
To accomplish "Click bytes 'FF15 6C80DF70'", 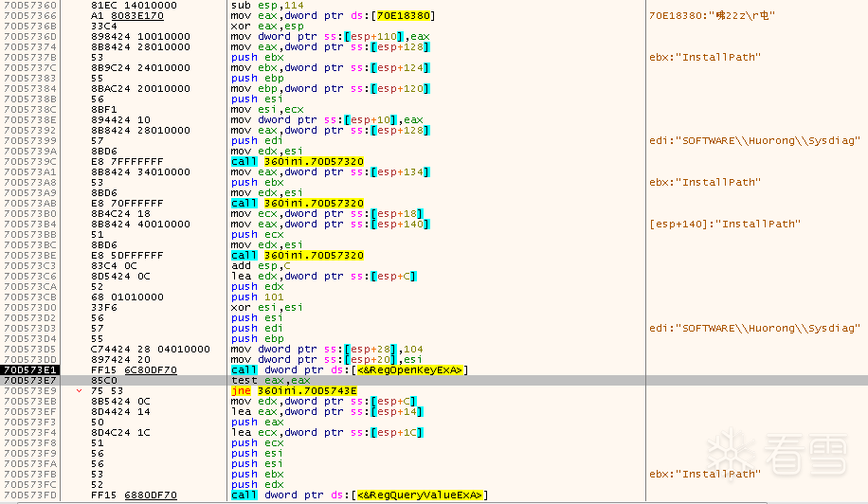I will pyautogui.click(x=134, y=370).
